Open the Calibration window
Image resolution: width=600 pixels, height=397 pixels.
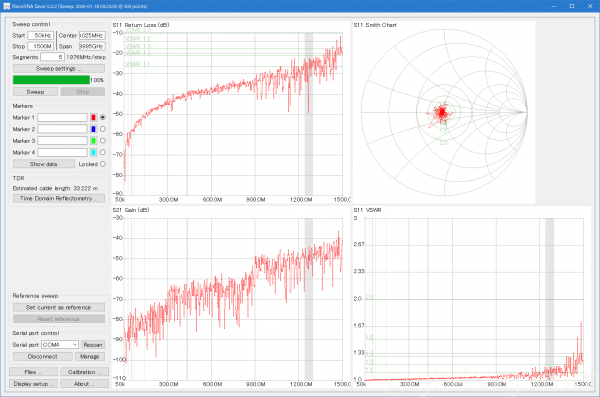click(84, 372)
